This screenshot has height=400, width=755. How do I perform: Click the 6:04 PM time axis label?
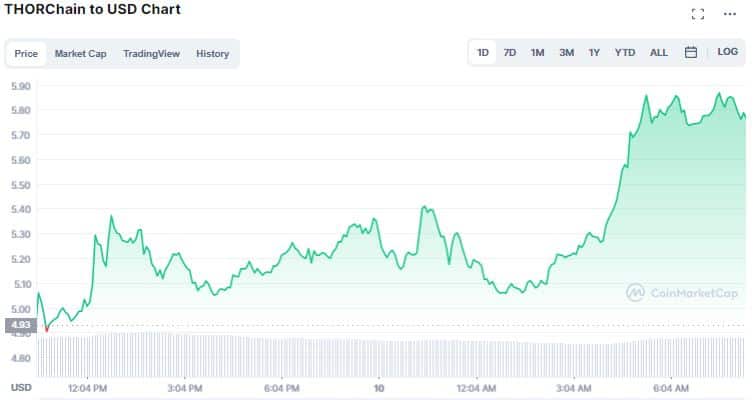click(282, 388)
